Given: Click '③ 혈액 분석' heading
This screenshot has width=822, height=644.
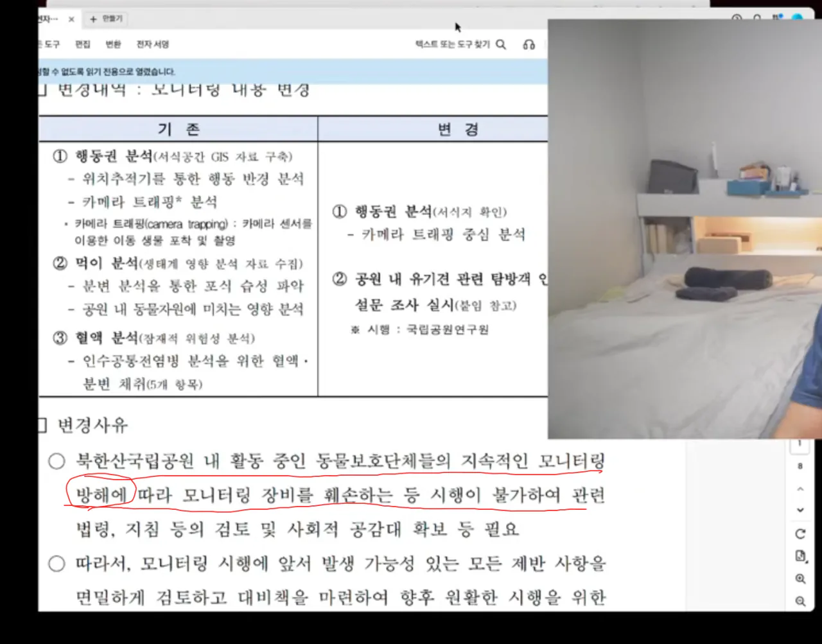Looking at the screenshot, I should tap(96, 338).
